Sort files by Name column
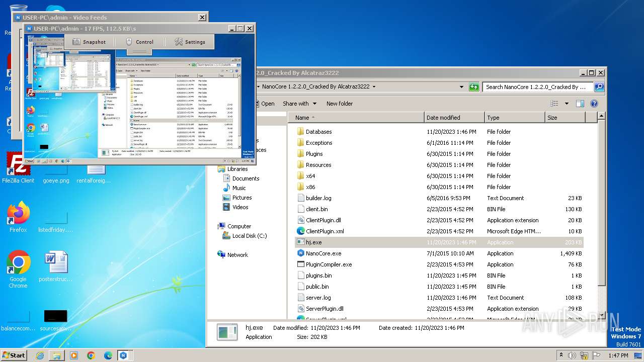644x362 pixels. coord(357,118)
